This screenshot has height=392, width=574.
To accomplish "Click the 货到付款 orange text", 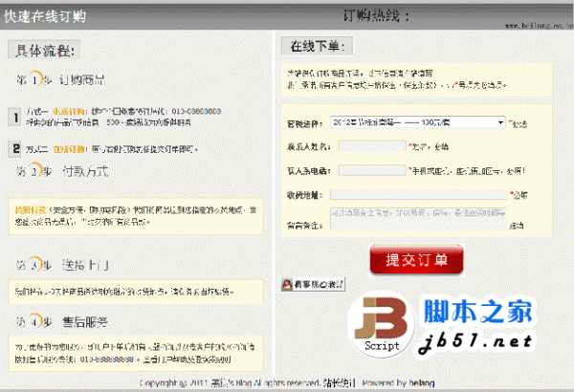I will point(31,210).
